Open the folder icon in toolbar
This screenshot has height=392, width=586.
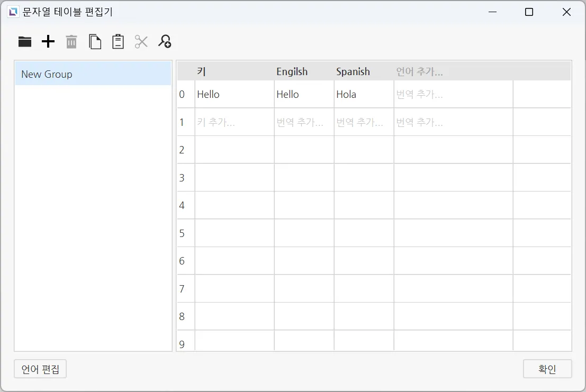(25, 42)
